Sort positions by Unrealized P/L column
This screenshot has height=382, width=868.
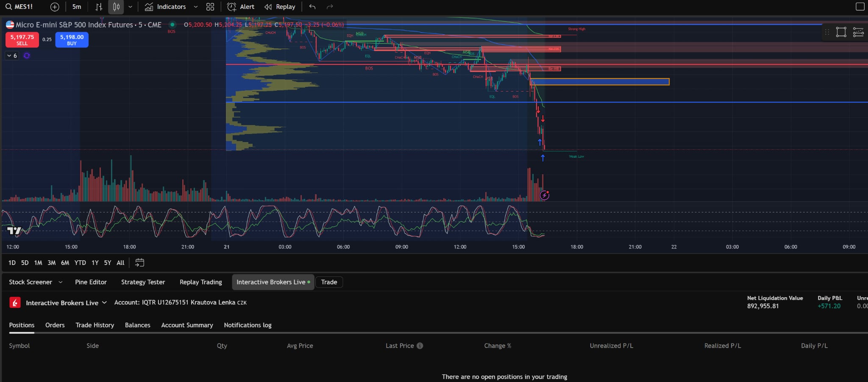pyautogui.click(x=612, y=346)
